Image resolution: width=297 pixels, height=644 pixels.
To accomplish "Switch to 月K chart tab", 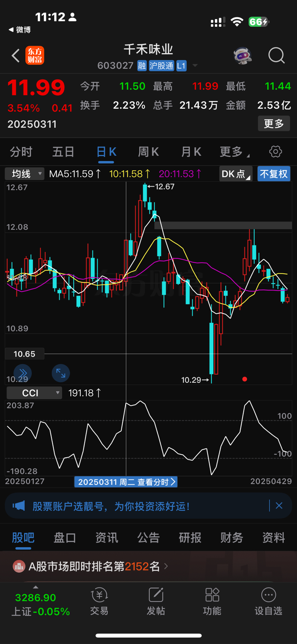I will (x=191, y=152).
